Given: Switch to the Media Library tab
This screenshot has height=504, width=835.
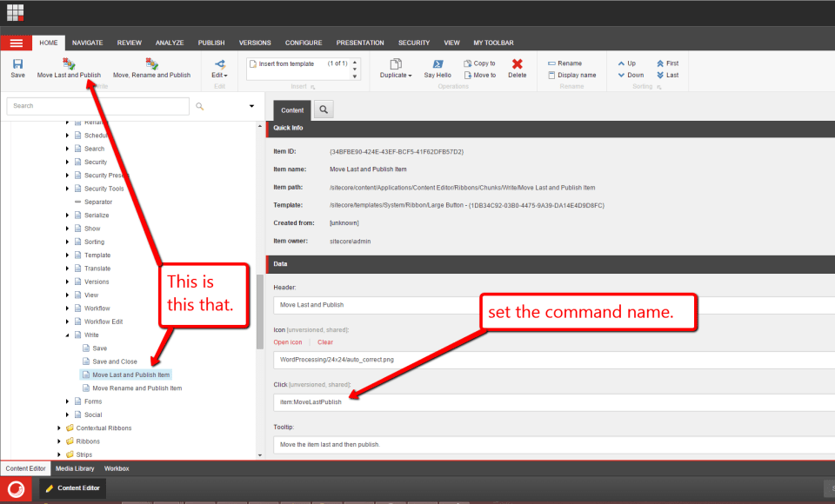Looking at the screenshot, I should [75, 468].
